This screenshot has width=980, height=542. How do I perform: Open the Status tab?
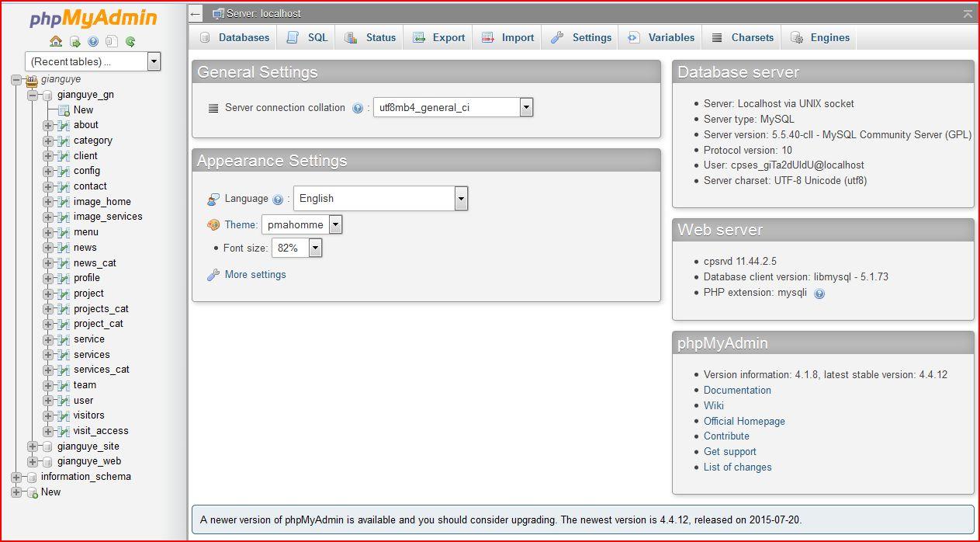(370, 37)
